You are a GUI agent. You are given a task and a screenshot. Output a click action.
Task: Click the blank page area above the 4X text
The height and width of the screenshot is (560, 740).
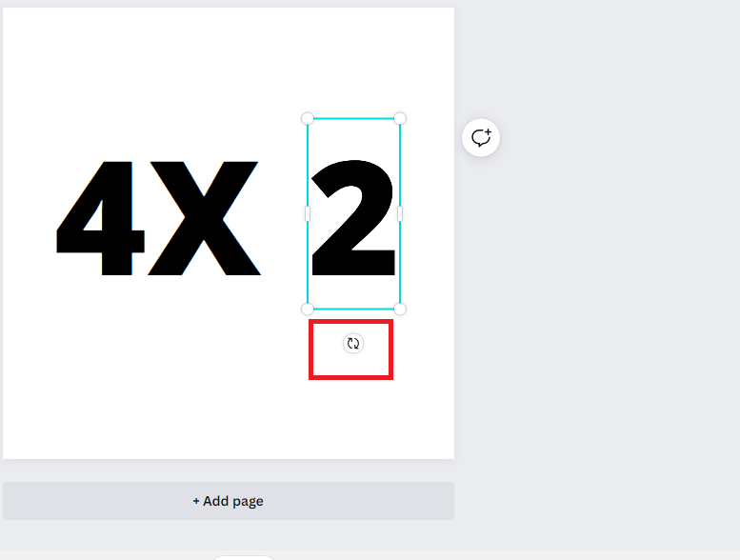(156, 85)
